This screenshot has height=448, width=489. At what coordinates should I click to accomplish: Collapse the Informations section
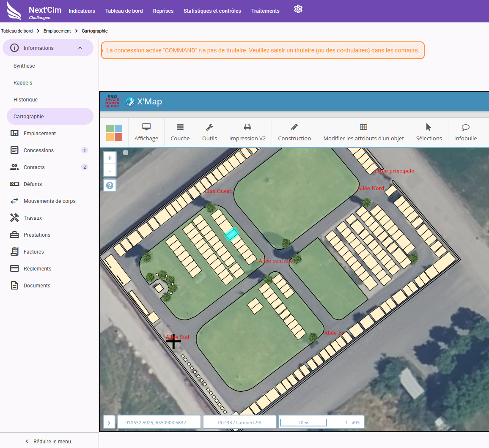[80, 48]
